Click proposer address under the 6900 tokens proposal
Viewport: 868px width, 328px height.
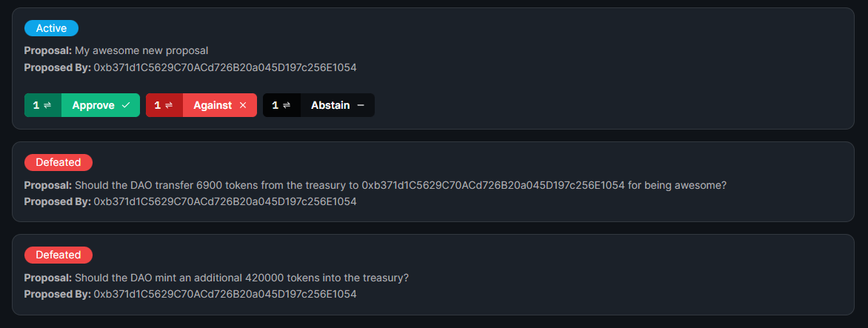(x=225, y=201)
